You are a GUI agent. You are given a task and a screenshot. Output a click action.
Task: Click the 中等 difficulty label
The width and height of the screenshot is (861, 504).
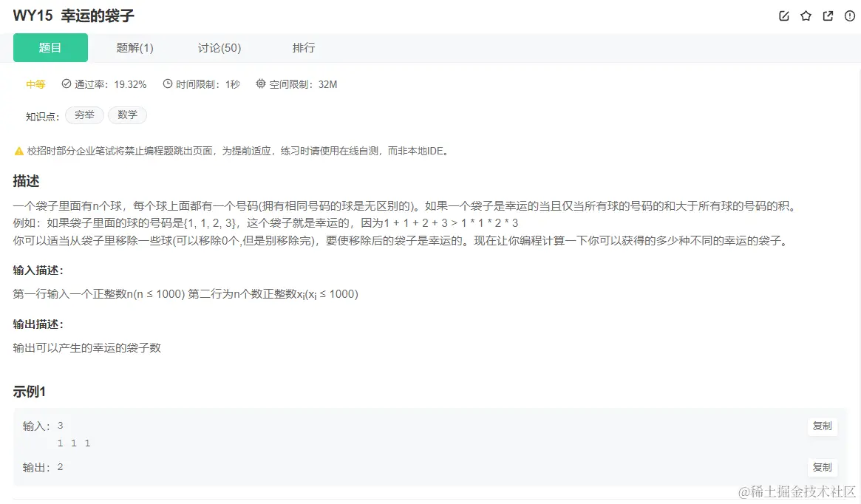pos(35,84)
